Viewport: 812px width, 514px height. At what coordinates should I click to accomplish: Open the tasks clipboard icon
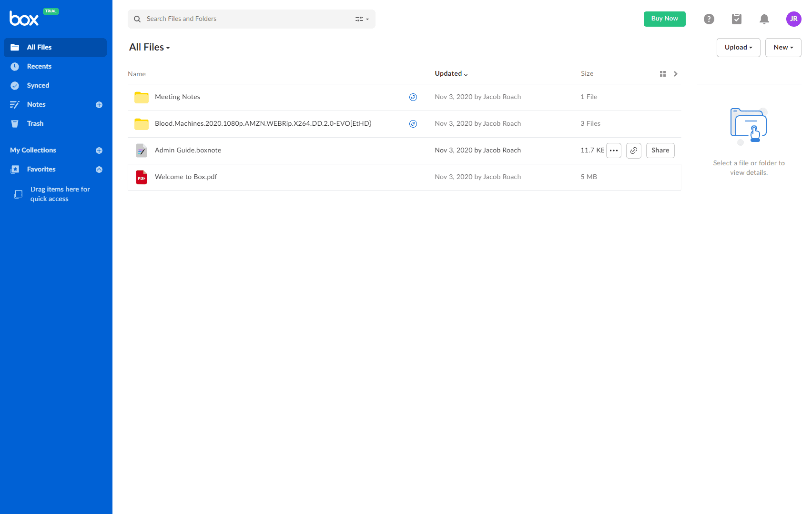[736, 19]
